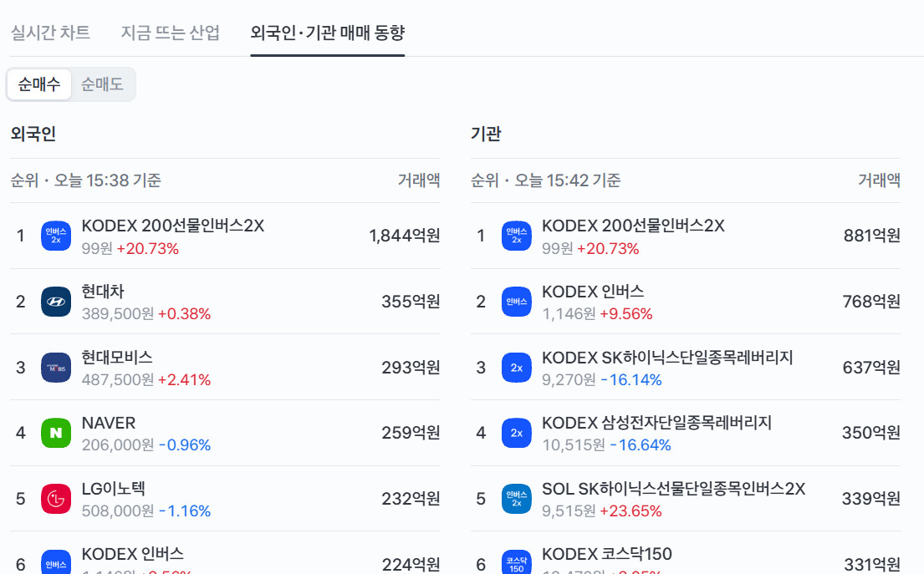Image resolution: width=924 pixels, height=574 pixels.
Task: Open SOL SK하이닉스선물단일종목인버스2X name
Action: click(673, 489)
